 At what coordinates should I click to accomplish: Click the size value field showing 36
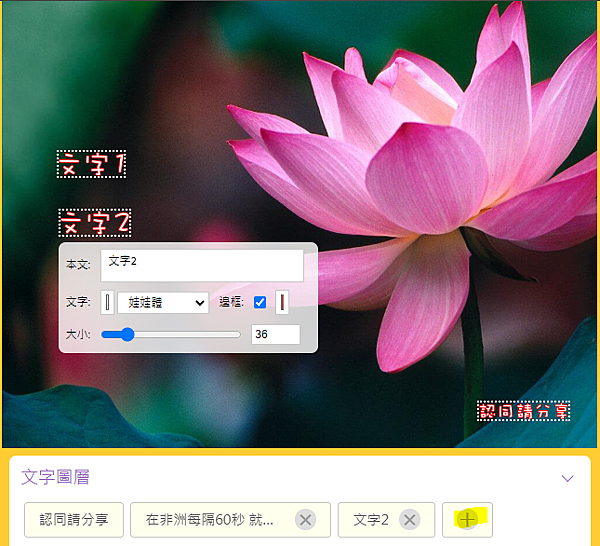(x=276, y=334)
